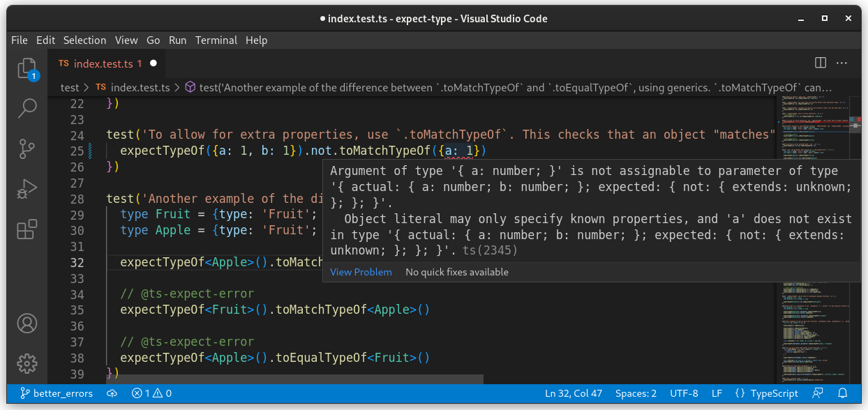Click the View Problem link in hover
Viewport: 868px width, 410px height.
tap(361, 272)
